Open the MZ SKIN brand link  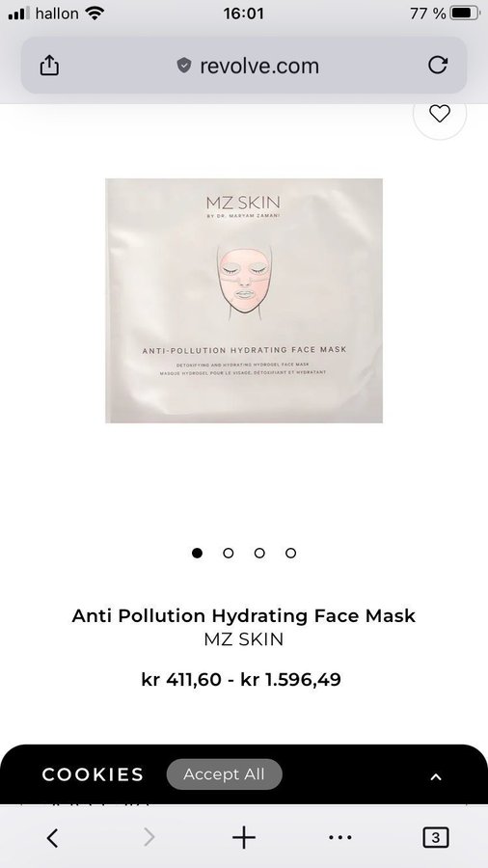pos(244,639)
